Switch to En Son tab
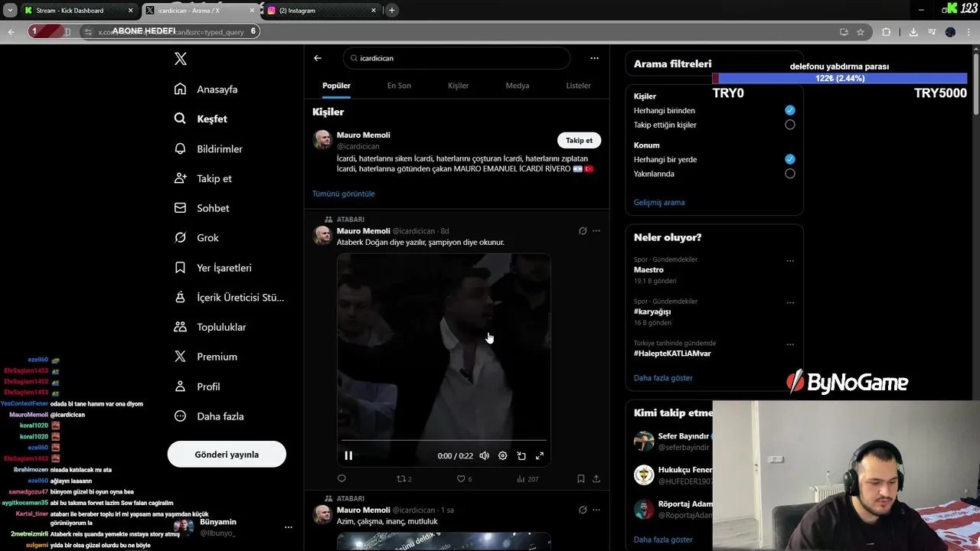This screenshot has width=980, height=551. pyautogui.click(x=399, y=86)
